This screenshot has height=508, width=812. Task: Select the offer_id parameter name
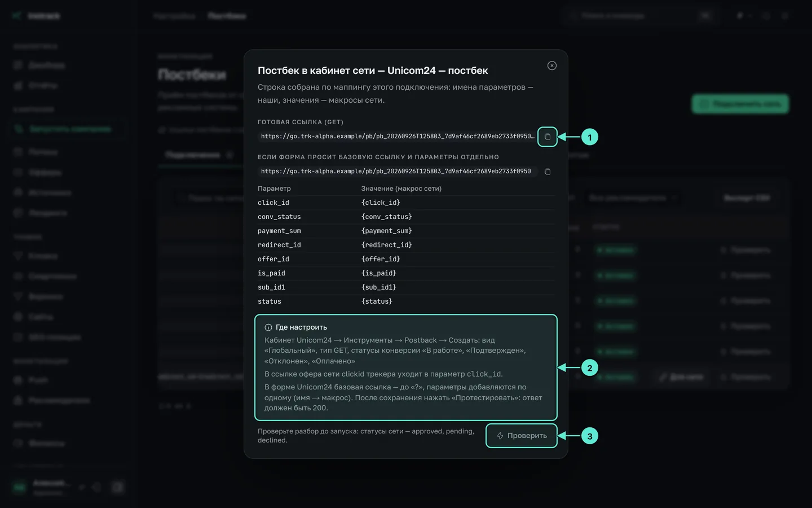pyautogui.click(x=273, y=259)
